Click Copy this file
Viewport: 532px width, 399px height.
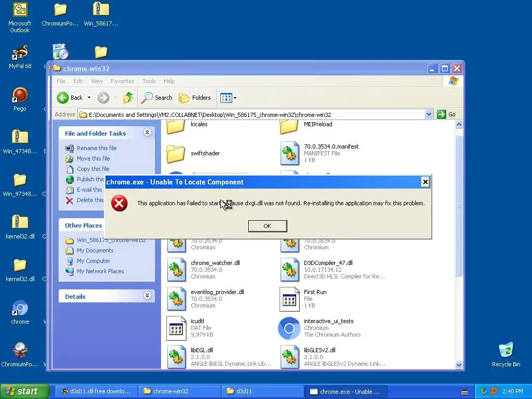(93, 169)
